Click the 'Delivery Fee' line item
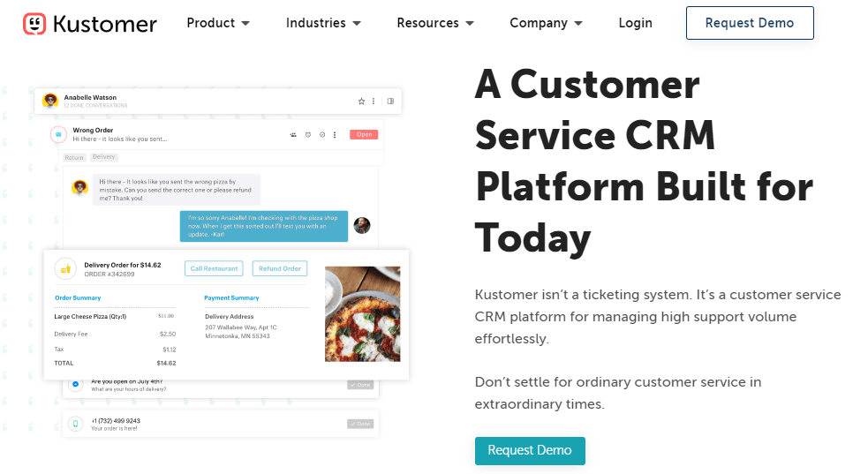 point(71,334)
